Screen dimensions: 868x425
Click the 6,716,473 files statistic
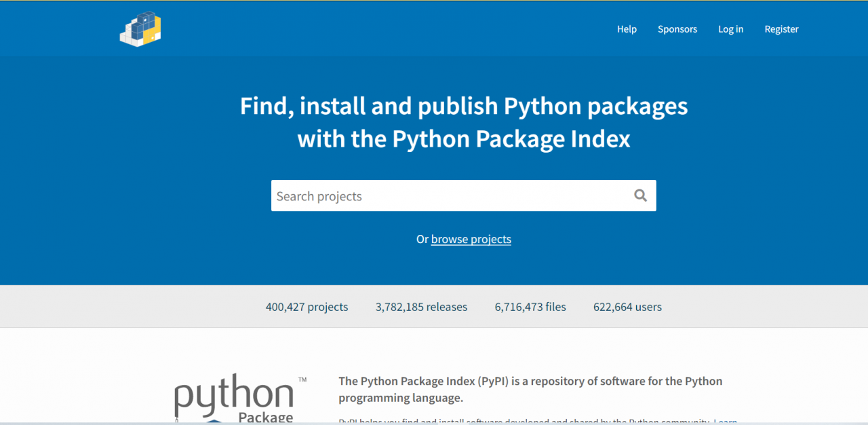[530, 307]
